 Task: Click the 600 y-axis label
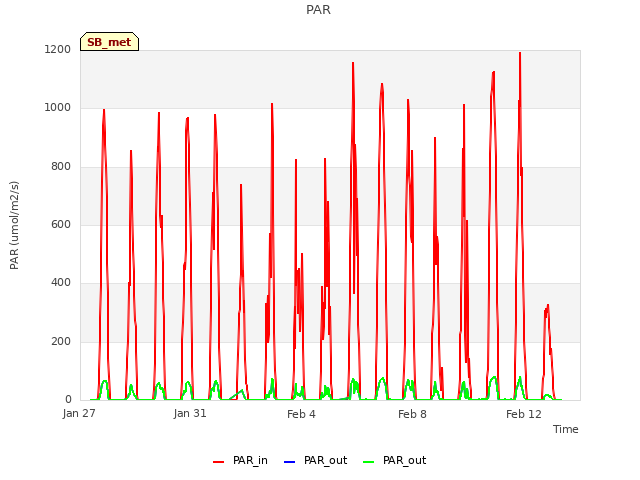(x=61, y=224)
